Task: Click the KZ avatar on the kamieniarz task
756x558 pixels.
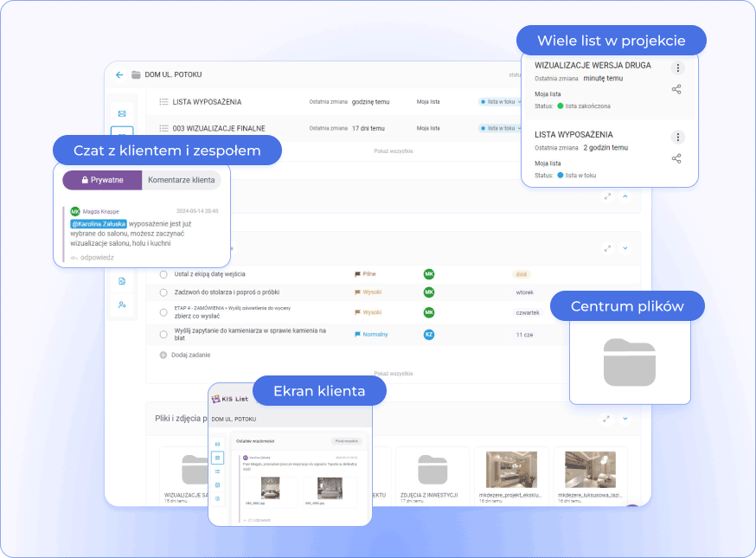Action: [429, 334]
